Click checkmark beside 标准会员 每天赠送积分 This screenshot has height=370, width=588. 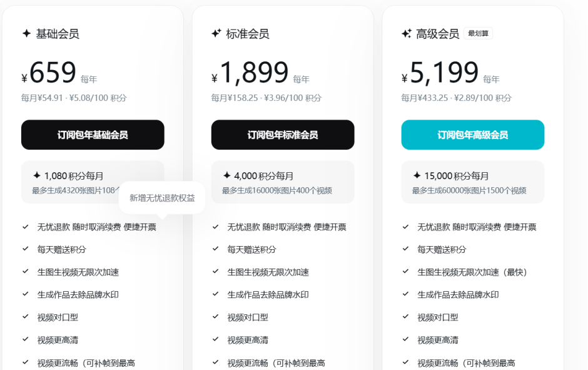pos(216,249)
